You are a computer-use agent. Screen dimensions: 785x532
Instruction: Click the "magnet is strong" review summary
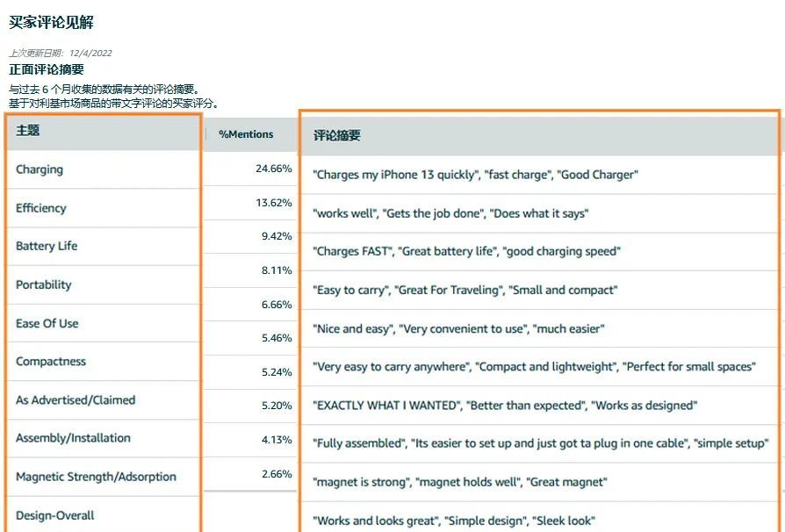[460, 482]
